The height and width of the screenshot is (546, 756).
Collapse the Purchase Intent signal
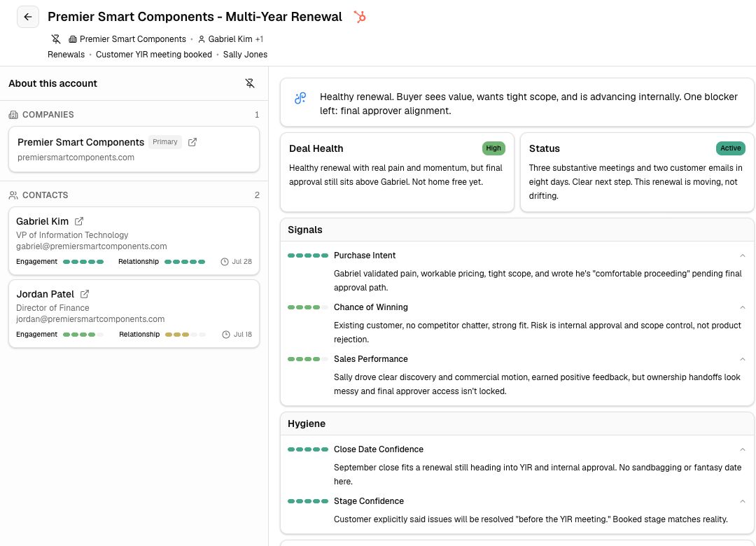[x=743, y=255]
